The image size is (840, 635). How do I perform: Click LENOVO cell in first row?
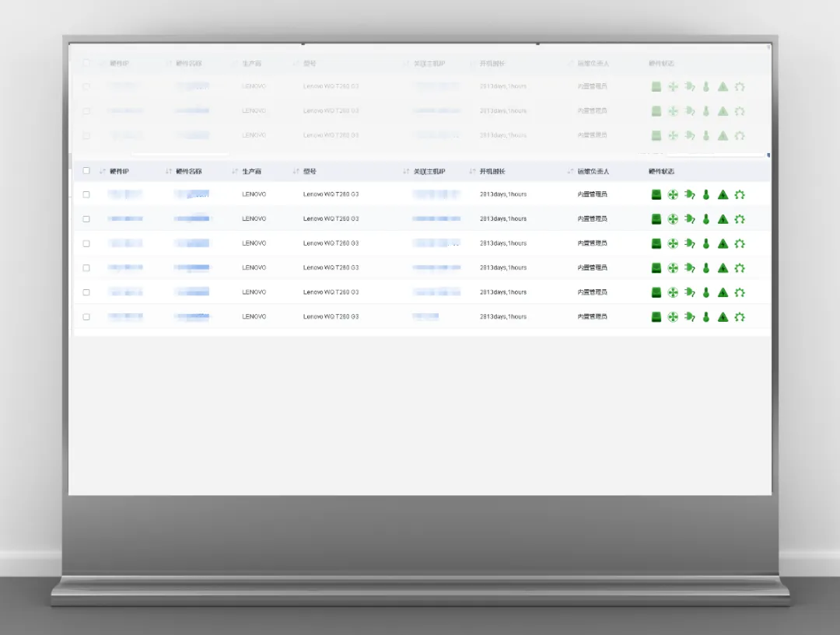pos(254,194)
